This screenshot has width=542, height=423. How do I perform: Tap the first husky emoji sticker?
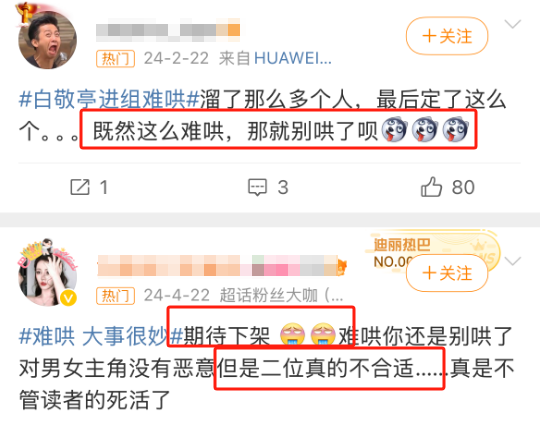coord(394,130)
